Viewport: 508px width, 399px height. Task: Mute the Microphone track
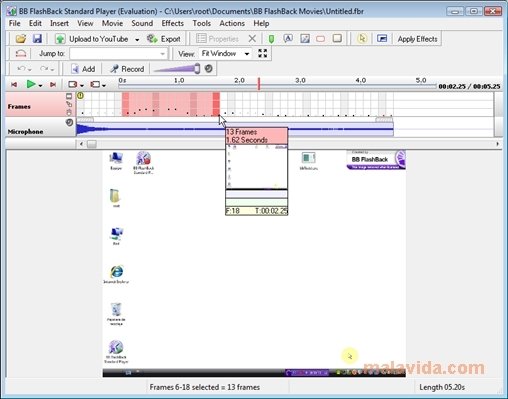69,122
